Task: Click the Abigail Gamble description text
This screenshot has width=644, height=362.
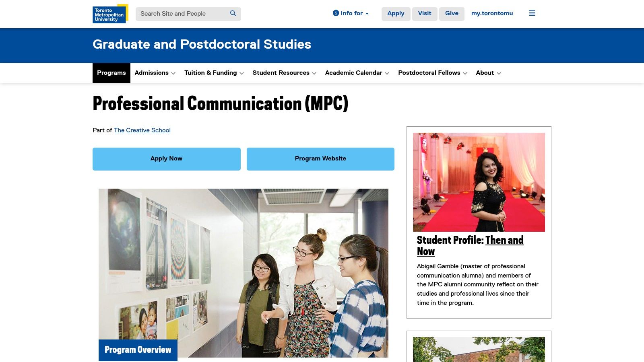Action: (x=478, y=284)
